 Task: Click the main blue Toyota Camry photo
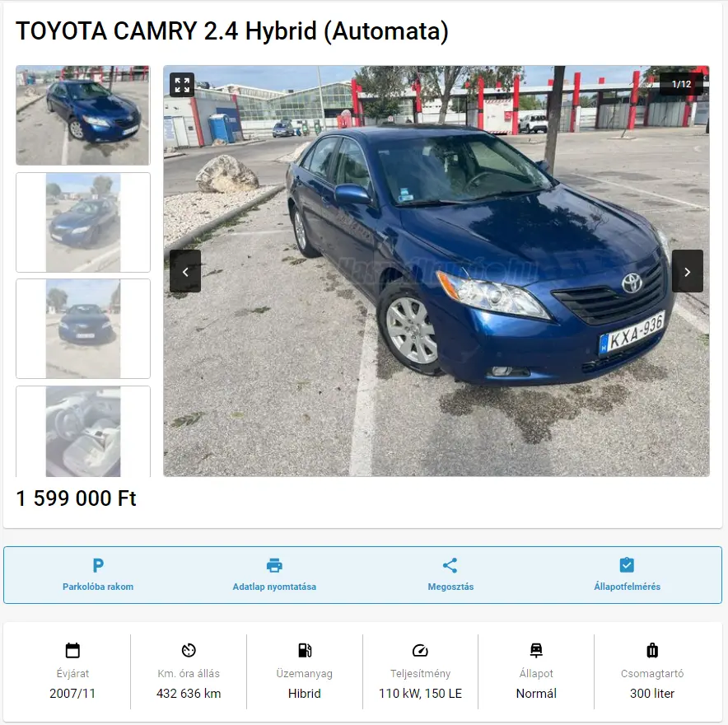436,271
